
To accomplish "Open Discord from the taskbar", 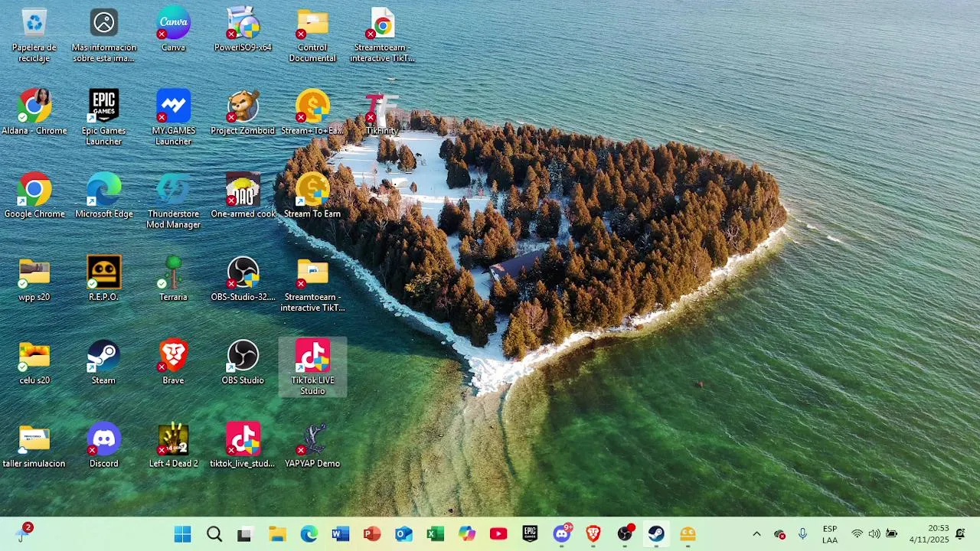I will [x=562, y=534].
